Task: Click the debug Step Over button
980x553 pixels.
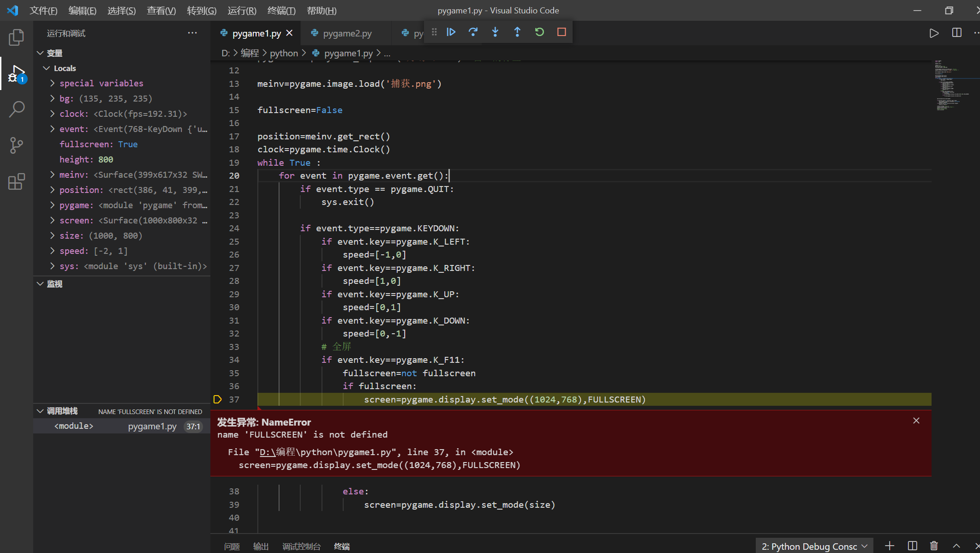Action: 473,32
